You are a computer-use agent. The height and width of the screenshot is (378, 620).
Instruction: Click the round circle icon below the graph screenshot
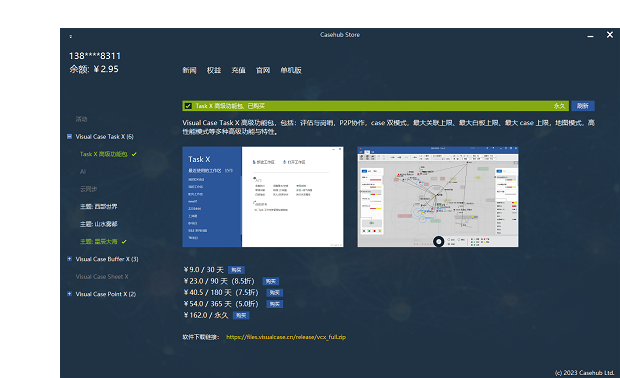438,241
